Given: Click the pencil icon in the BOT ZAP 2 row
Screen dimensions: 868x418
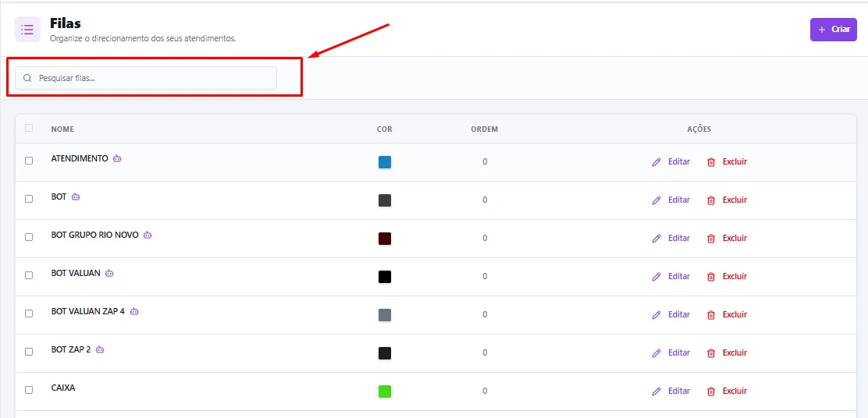Looking at the screenshot, I should point(656,352).
